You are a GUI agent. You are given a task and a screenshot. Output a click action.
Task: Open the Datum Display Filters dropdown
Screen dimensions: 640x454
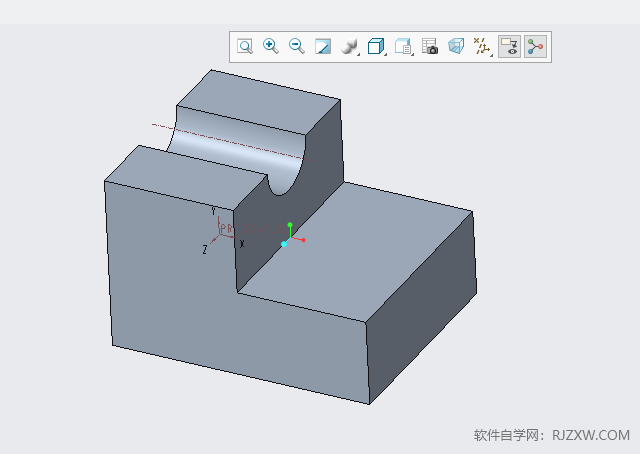483,47
